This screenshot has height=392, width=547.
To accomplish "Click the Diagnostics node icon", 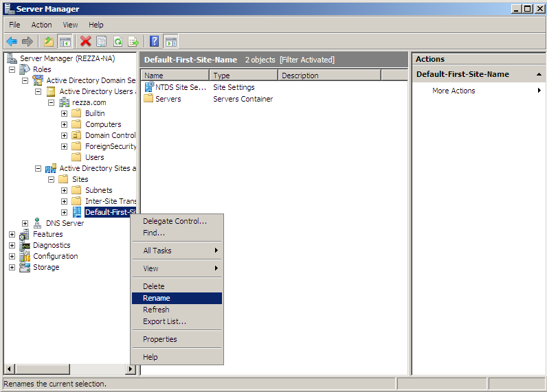I will (25, 245).
